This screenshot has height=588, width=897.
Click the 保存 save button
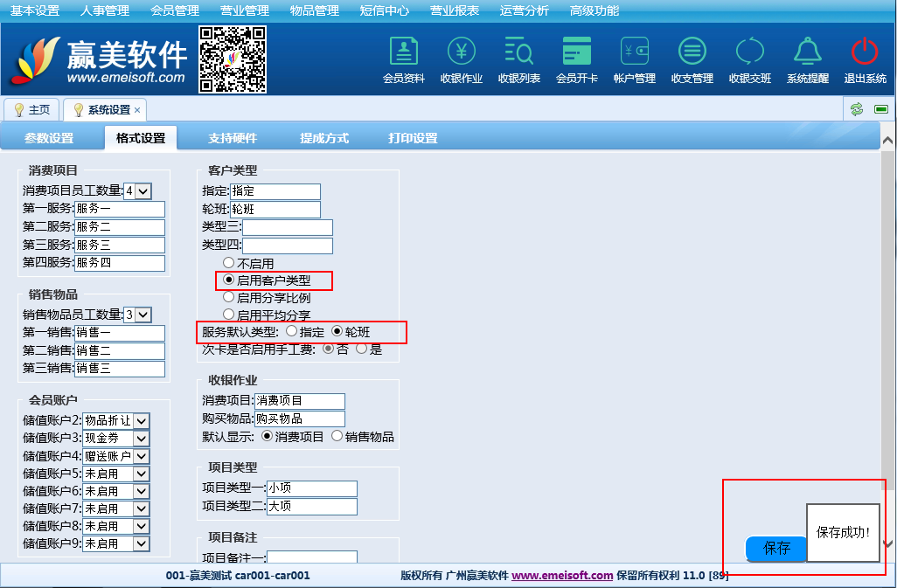(x=776, y=549)
